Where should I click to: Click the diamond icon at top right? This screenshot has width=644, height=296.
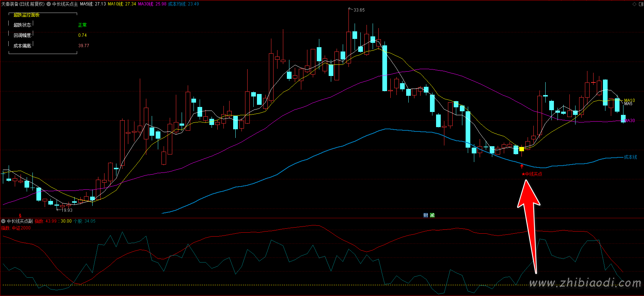pyautogui.click(x=635, y=4)
